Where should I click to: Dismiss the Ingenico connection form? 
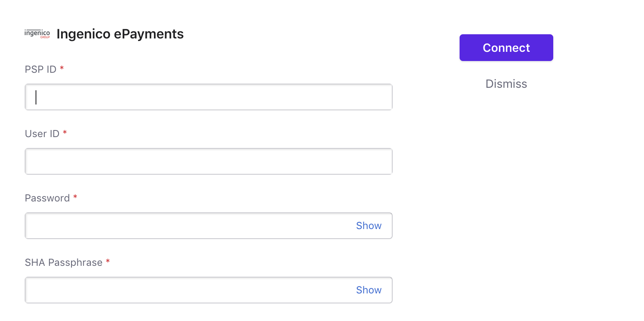click(506, 84)
